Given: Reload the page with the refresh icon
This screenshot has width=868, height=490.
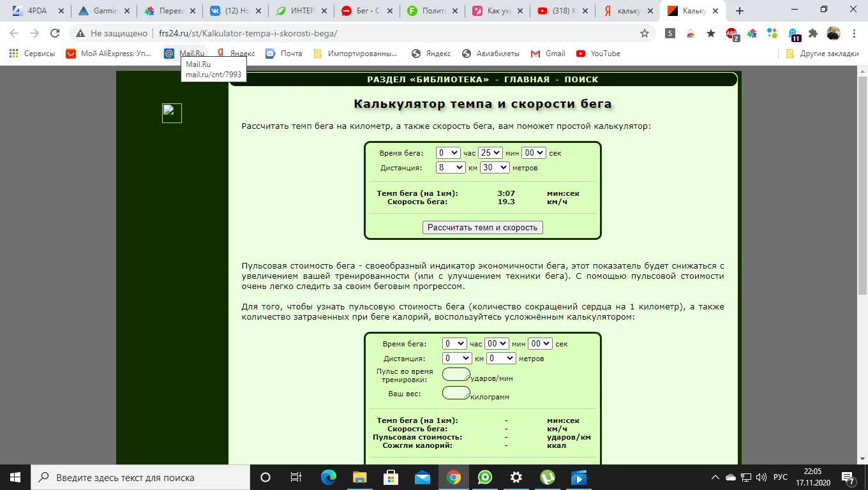Looking at the screenshot, I should 55,34.
